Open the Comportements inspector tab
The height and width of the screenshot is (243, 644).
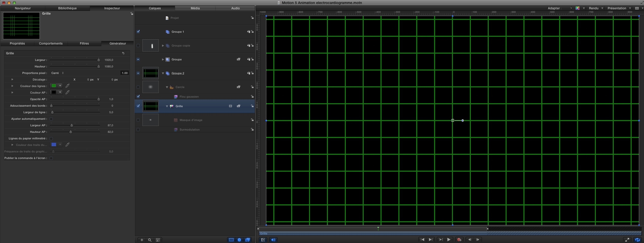click(51, 44)
